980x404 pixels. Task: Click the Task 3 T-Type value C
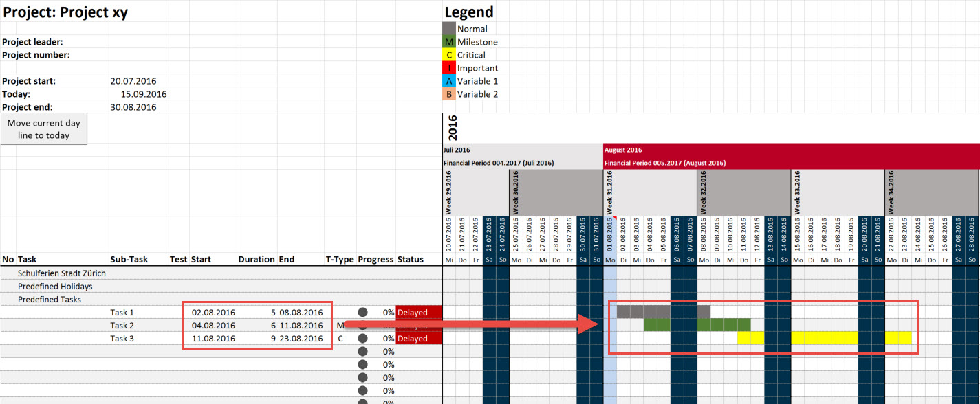[340, 338]
